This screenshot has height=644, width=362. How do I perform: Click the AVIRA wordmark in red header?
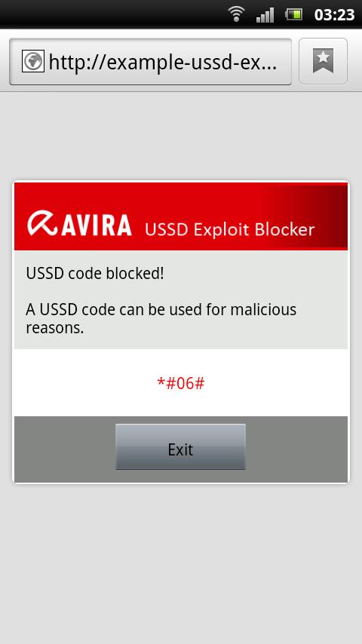point(97,225)
